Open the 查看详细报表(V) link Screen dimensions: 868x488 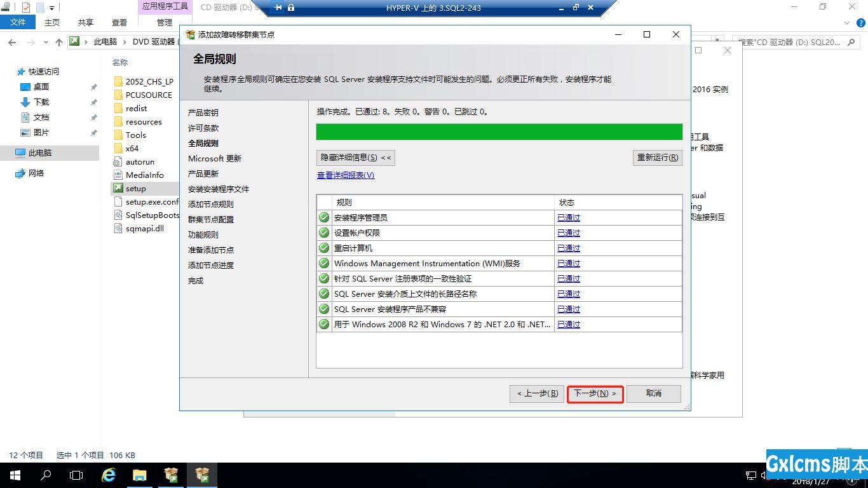[346, 175]
